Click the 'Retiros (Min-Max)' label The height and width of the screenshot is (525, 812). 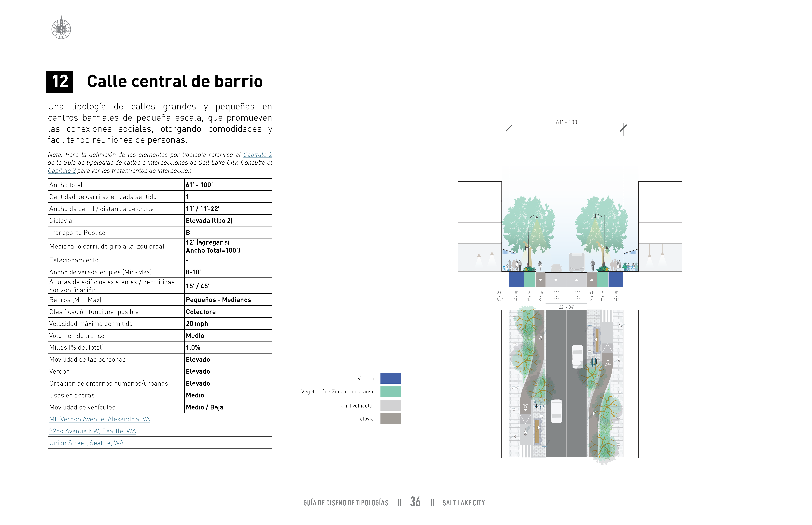click(x=75, y=300)
